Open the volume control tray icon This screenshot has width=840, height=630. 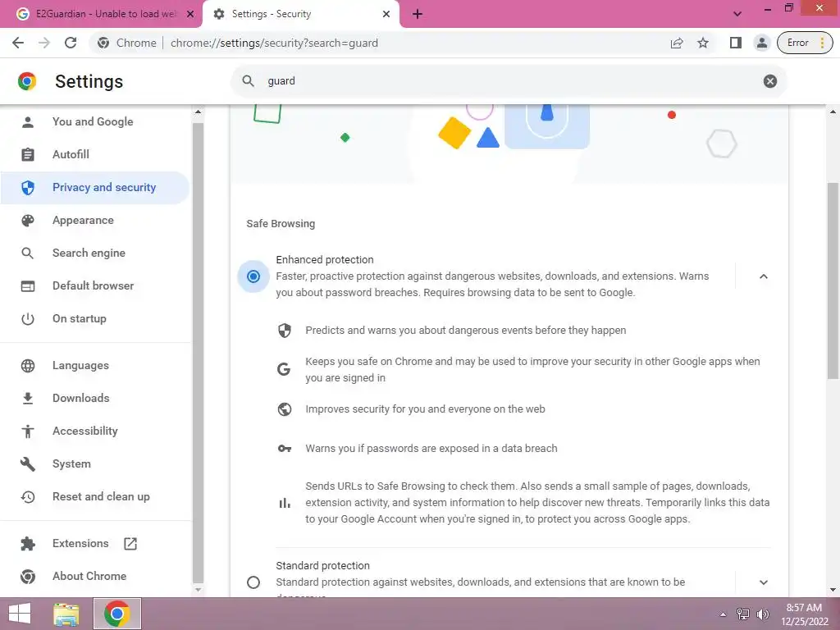pyautogui.click(x=763, y=614)
